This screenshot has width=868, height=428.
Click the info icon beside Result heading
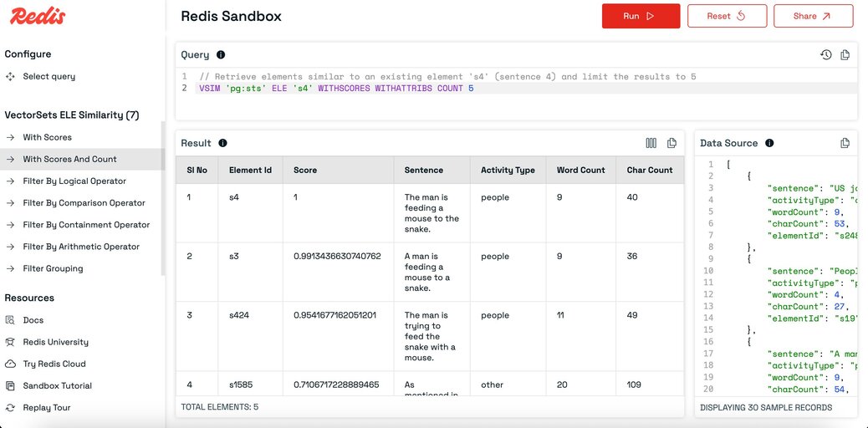222,143
